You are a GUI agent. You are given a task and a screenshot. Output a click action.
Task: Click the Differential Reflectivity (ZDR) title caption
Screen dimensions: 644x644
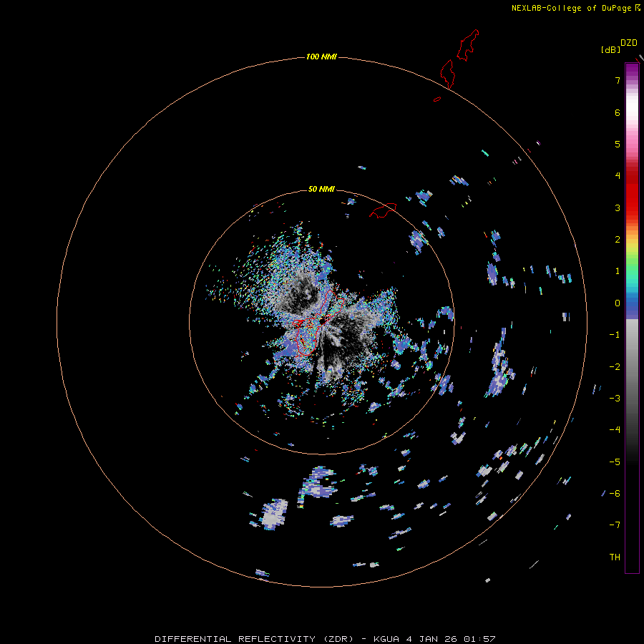pos(325,639)
